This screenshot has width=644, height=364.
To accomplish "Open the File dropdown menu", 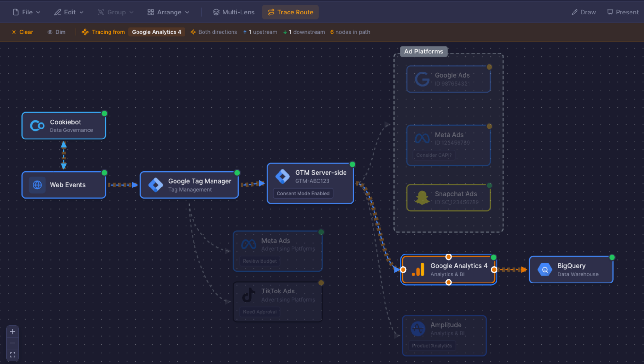I will tap(27, 12).
